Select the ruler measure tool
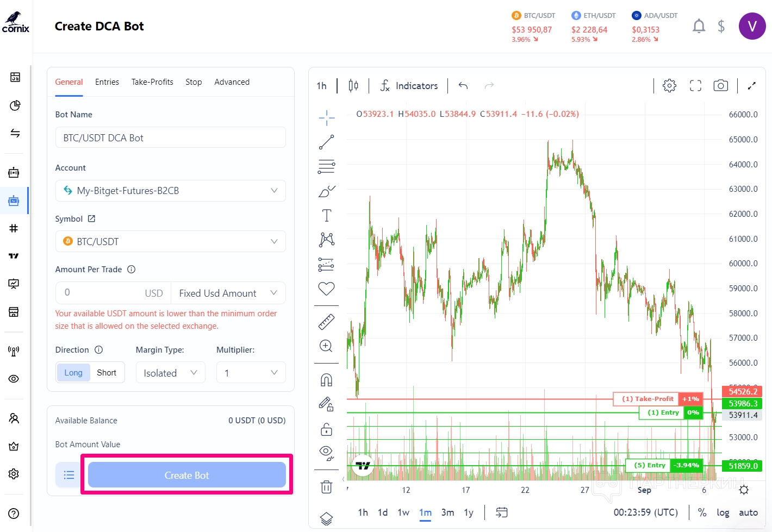772x532 pixels. click(326, 322)
